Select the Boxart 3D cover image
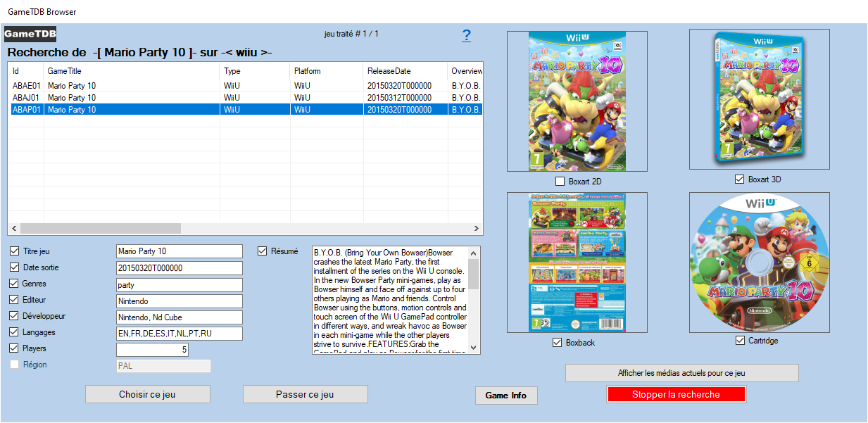This screenshot has height=423, width=868. pos(759,99)
